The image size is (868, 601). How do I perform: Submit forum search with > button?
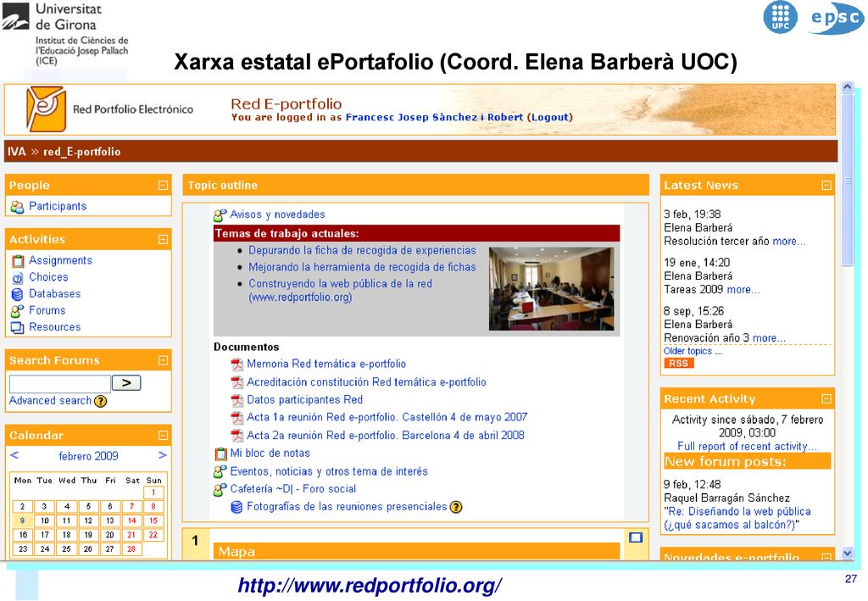[x=126, y=383]
